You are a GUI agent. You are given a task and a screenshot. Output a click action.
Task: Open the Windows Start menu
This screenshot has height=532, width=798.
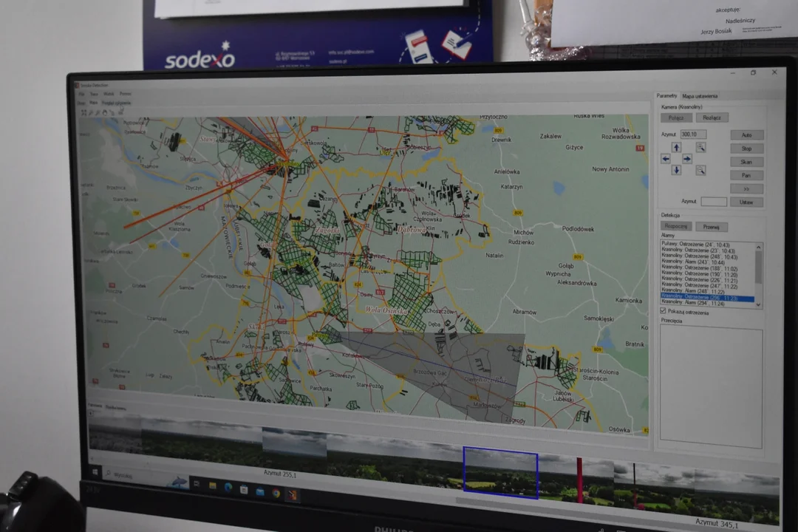point(95,473)
